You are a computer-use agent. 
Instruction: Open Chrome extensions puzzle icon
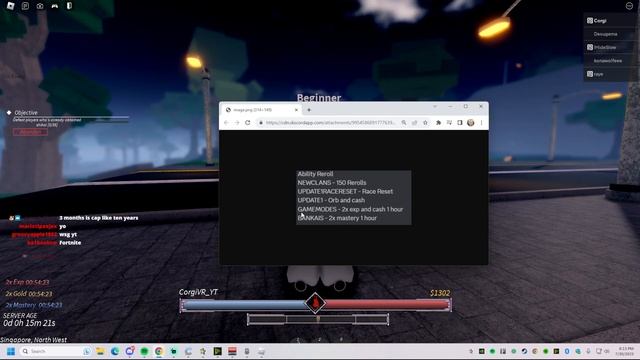click(438, 122)
